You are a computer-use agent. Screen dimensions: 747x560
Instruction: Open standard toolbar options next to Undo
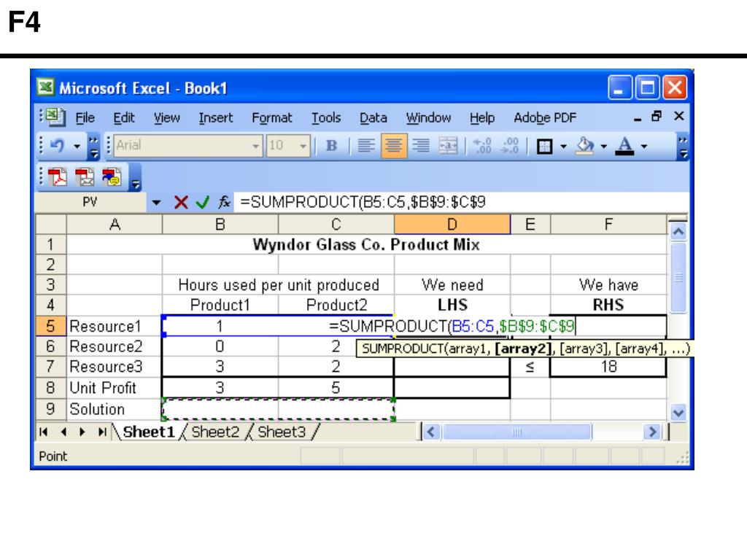click(94, 147)
